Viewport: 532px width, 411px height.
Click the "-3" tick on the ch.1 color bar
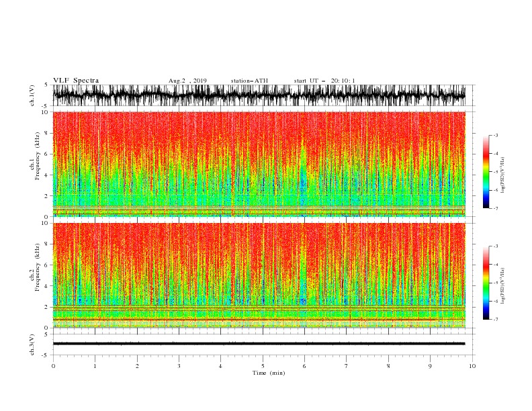pyautogui.click(x=495, y=135)
